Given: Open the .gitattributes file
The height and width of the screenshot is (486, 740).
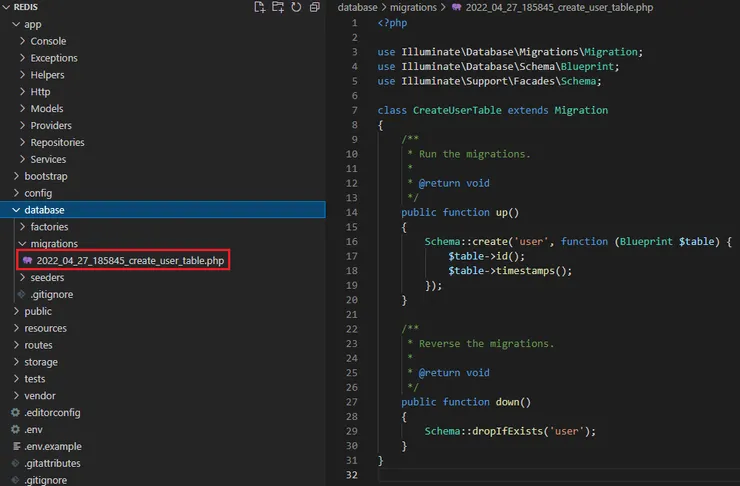Looking at the screenshot, I should [x=52, y=463].
